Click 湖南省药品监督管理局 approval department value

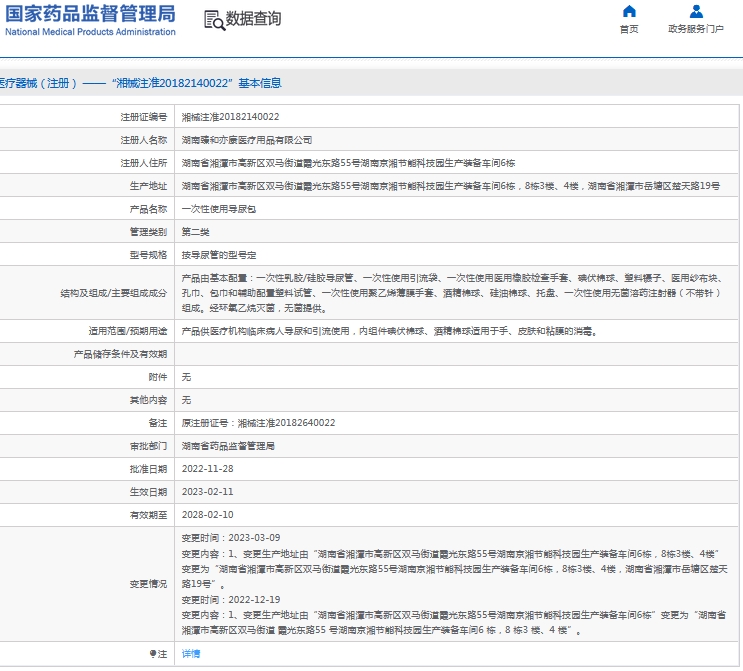(228, 446)
